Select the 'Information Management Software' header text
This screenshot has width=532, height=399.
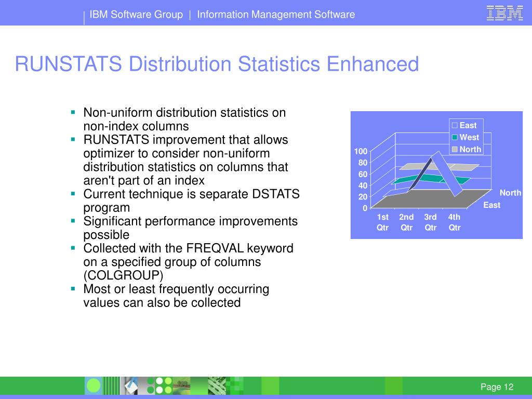pyautogui.click(x=276, y=15)
